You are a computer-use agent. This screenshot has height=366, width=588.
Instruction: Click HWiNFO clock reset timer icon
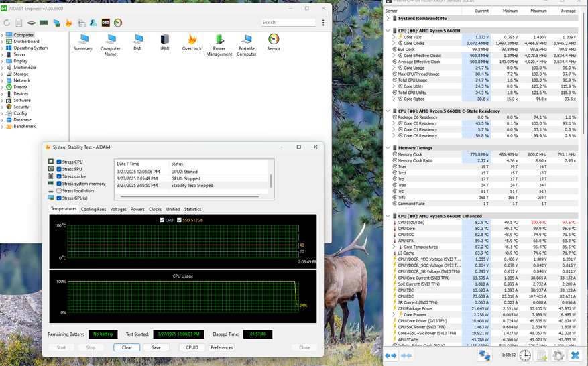525,355
